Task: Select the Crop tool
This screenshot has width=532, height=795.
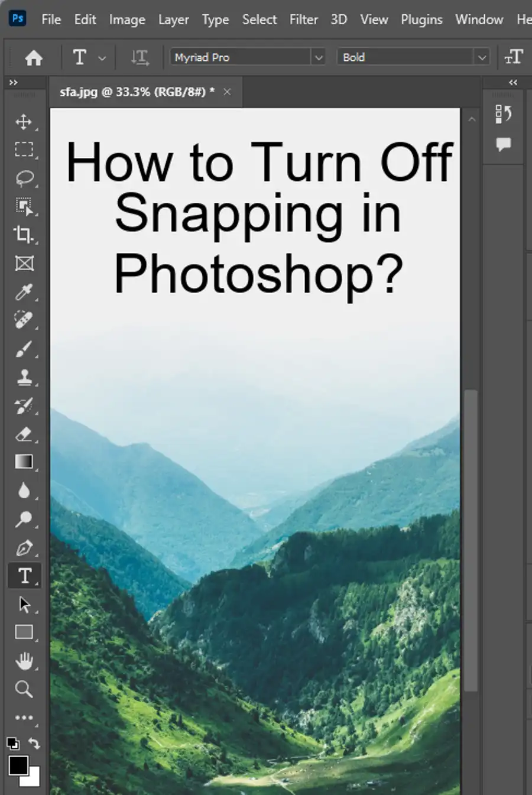Action: (x=24, y=235)
